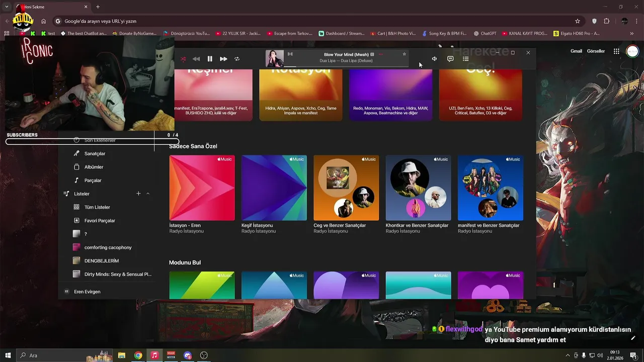The width and height of the screenshot is (644, 362).
Task: Show more bookmarks with the chevron
Action: click(632, 34)
